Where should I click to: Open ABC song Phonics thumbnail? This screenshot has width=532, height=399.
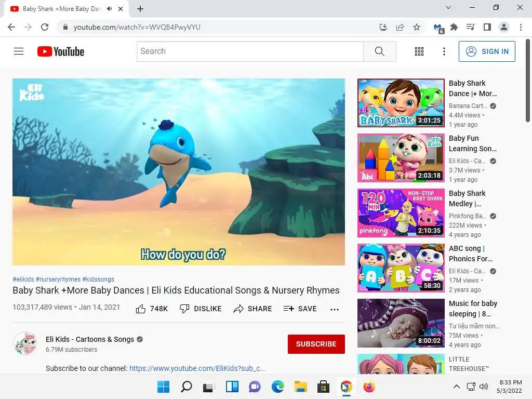(401, 268)
